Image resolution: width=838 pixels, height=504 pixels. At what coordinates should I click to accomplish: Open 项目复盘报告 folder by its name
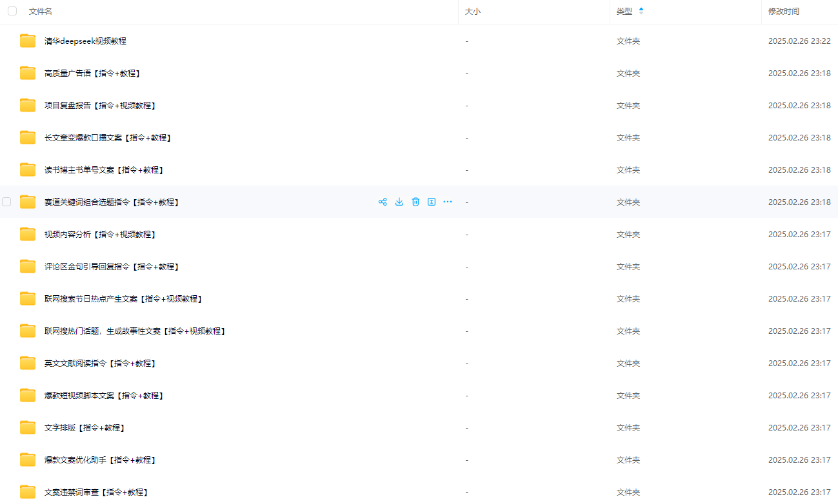click(x=100, y=106)
